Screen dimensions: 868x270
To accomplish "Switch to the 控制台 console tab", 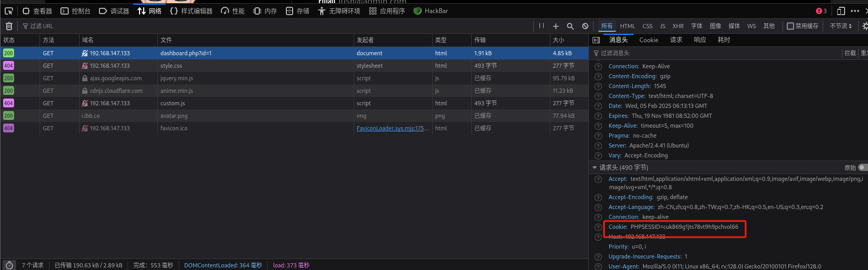I will [x=76, y=11].
